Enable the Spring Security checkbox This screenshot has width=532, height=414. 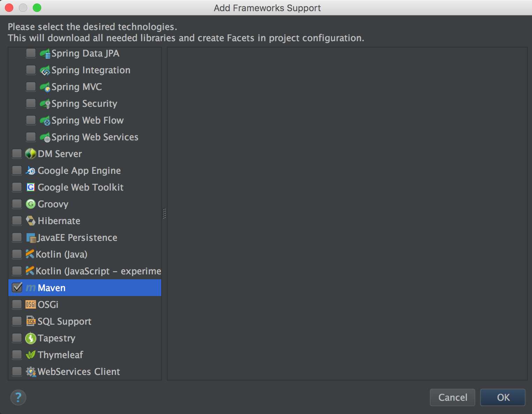point(31,103)
